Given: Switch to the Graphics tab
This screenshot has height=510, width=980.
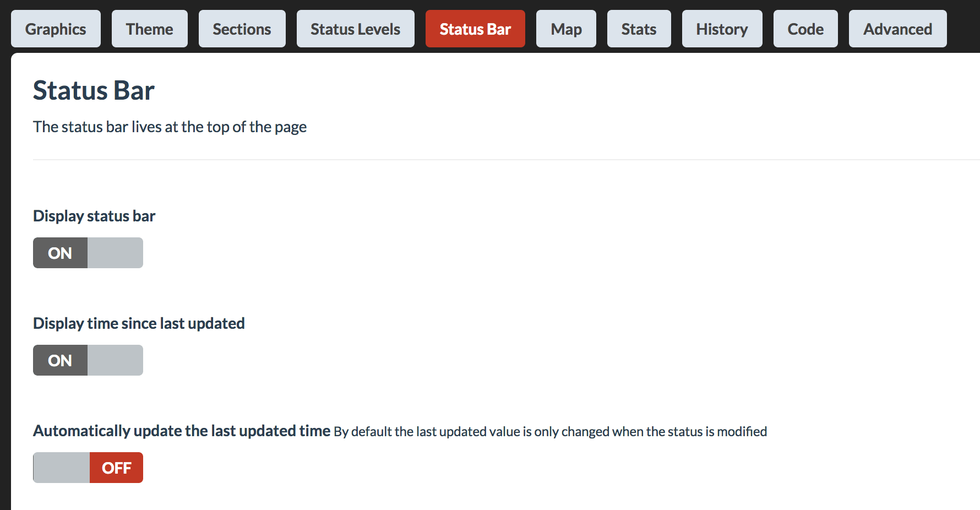Looking at the screenshot, I should (56, 29).
